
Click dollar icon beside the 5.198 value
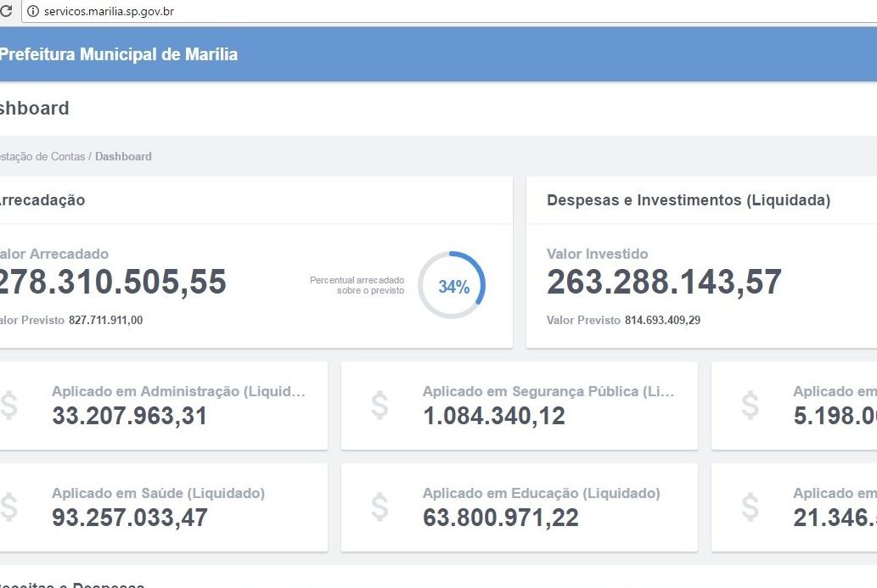[750, 406]
